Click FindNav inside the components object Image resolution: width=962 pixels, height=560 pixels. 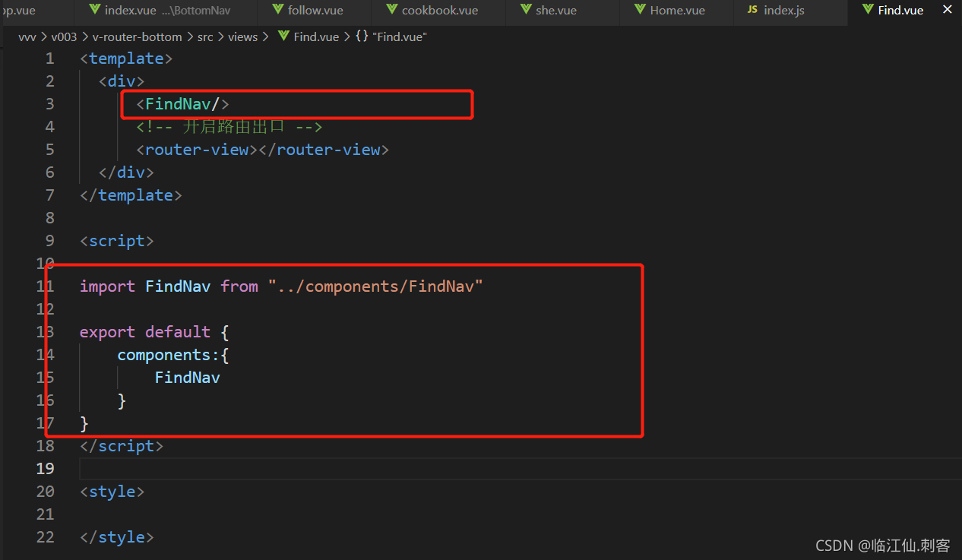click(187, 378)
